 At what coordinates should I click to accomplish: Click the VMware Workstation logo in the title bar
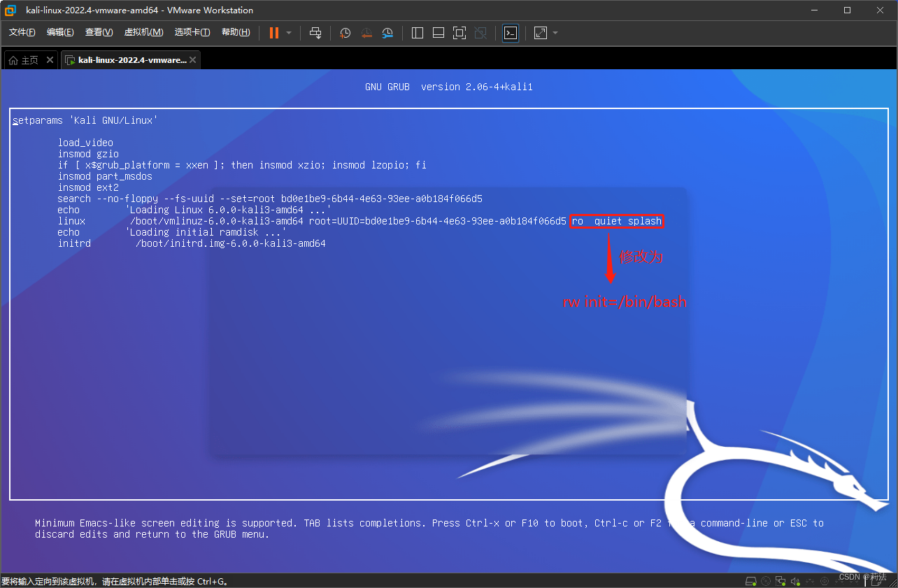(10, 10)
